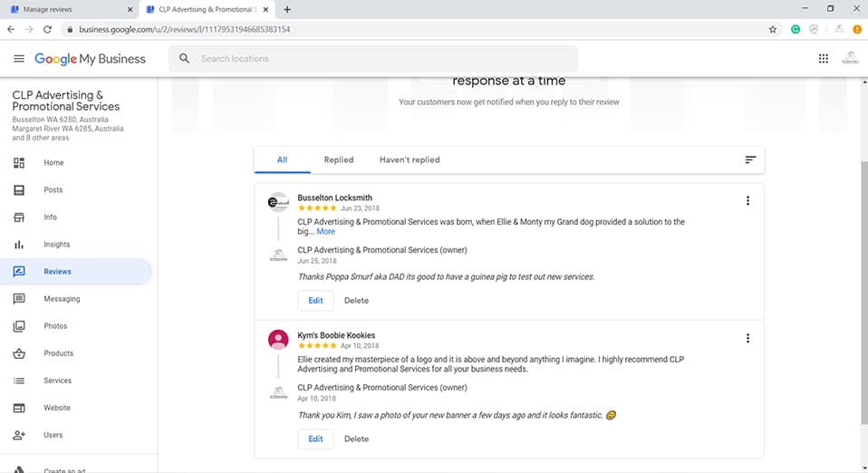Image resolution: width=868 pixels, height=473 pixels.
Task: View the site lock info icon
Action: point(69,29)
